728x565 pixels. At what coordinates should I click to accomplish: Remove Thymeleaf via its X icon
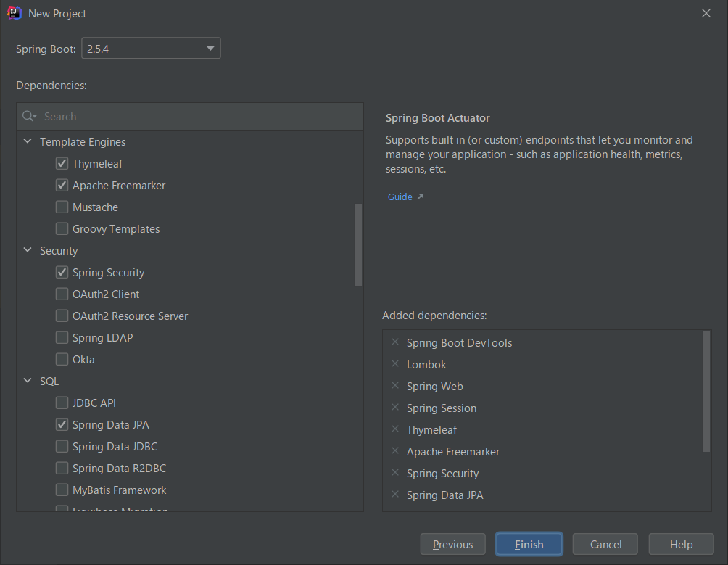tap(395, 429)
